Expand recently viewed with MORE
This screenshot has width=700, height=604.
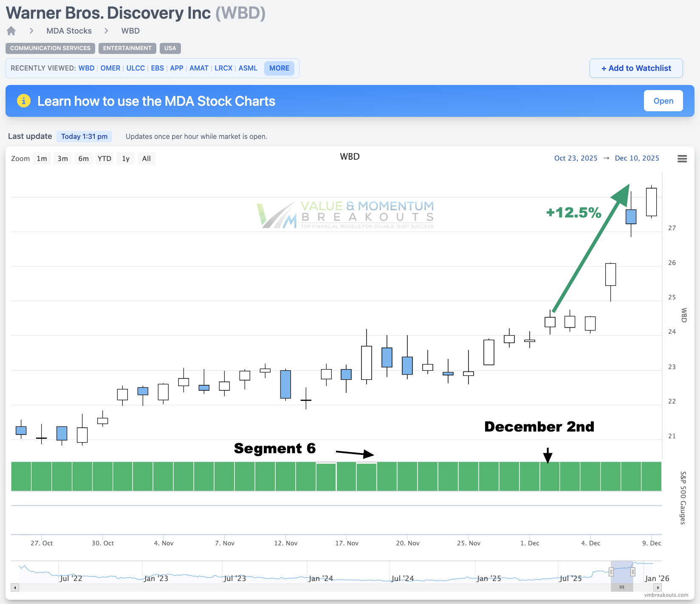(x=279, y=68)
